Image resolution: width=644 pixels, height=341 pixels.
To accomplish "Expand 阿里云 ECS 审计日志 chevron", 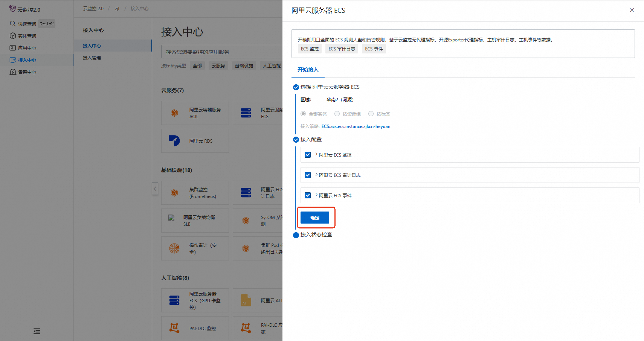I will tap(316, 175).
